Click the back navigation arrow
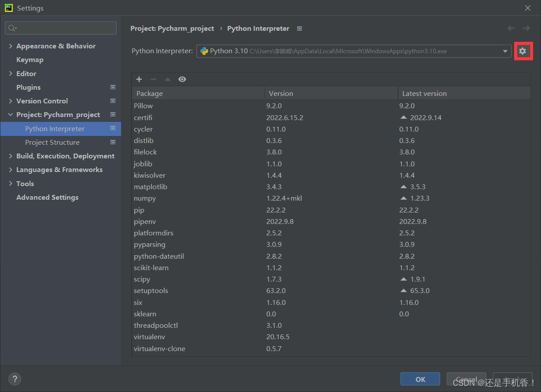The height and width of the screenshot is (392, 541). click(x=511, y=28)
